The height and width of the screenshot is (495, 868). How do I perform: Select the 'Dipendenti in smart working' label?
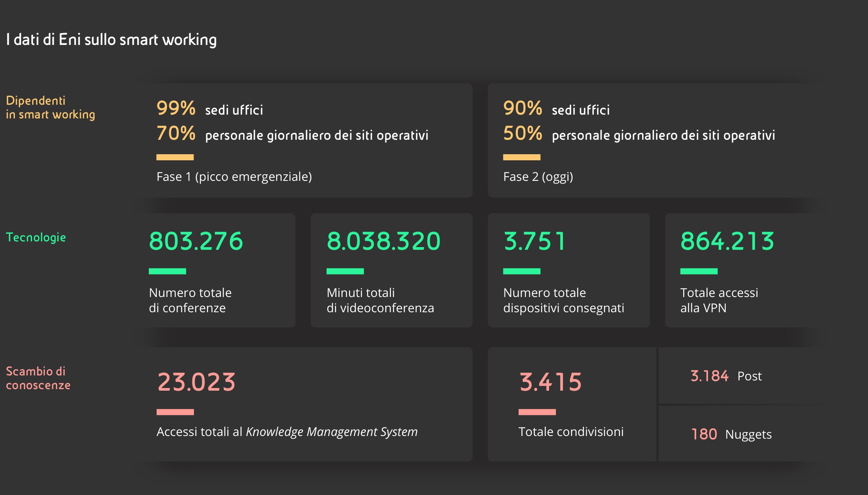point(50,107)
